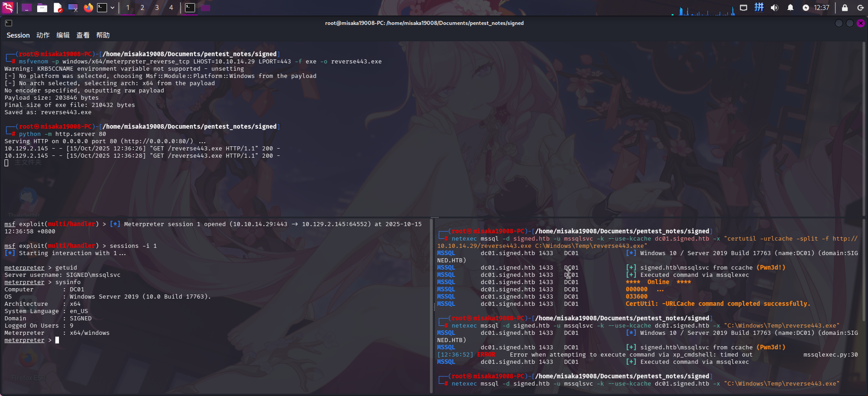Image resolution: width=868 pixels, height=396 pixels.
Task: Click 'CertUtil: -URLCache command completed successfully.'
Action: pyautogui.click(x=717, y=304)
